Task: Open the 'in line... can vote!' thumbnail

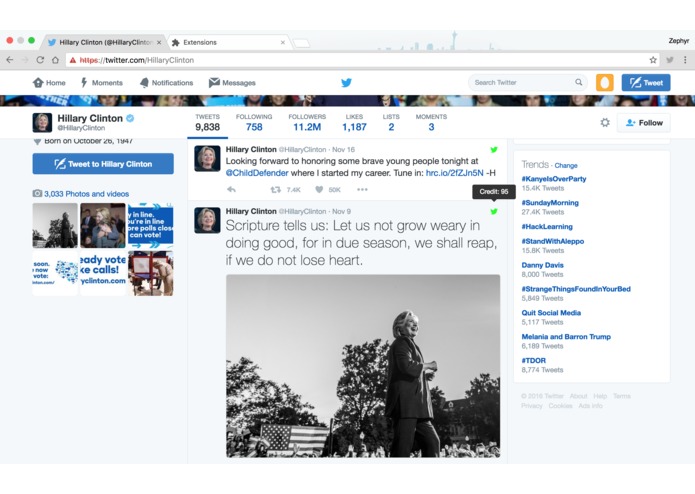Action: click(151, 226)
